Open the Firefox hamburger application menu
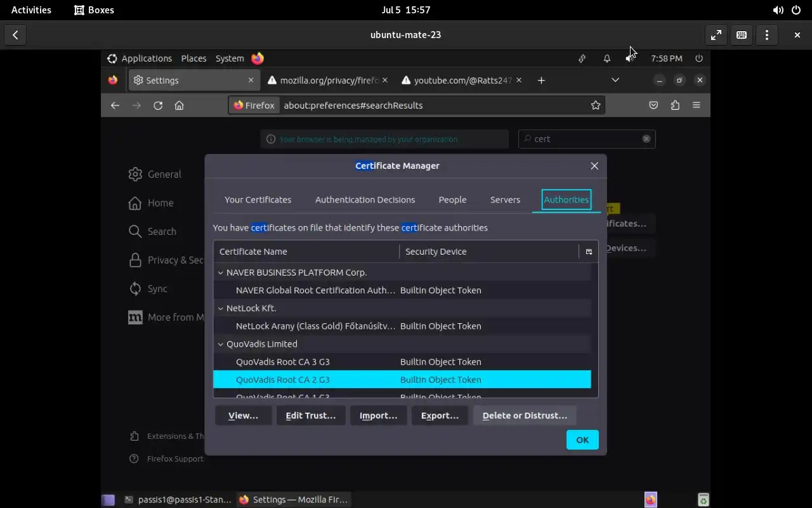This screenshot has height=508, width=812. click(697, 105)
